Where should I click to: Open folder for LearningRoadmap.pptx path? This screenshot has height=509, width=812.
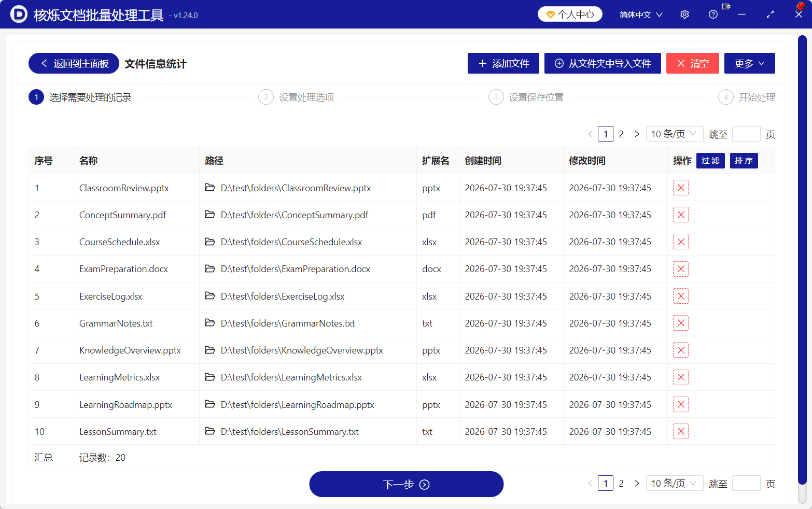pyautogui.click(x=210, y=404)
